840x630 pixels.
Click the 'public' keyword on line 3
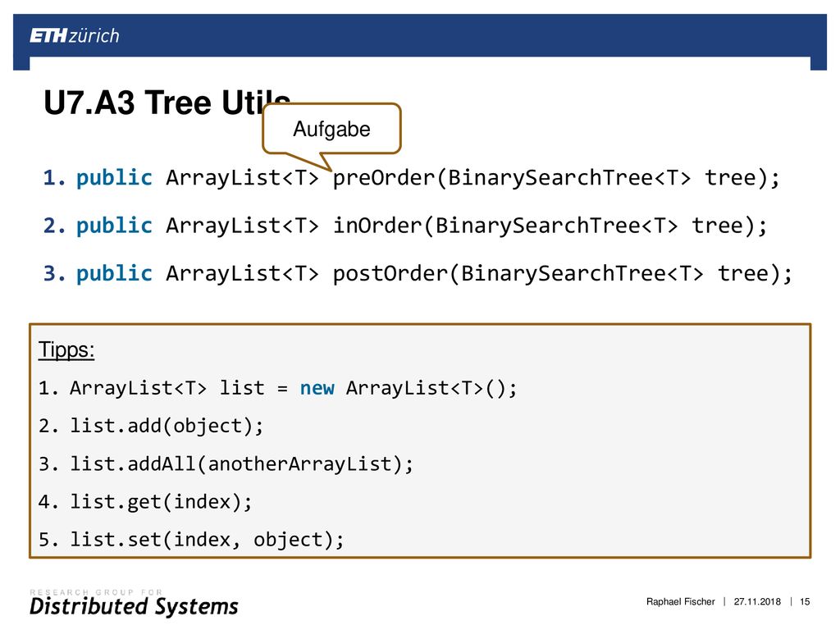tap(114, 274)
